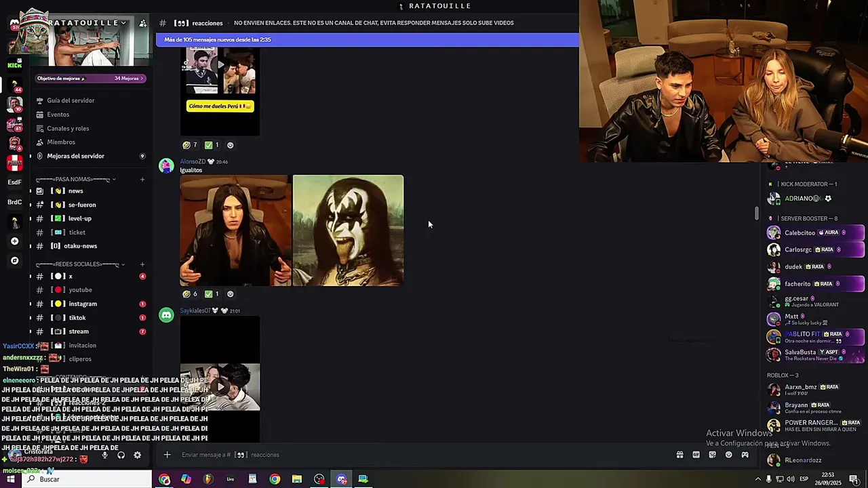The height and width of the screenshot is (488, 868).
Task: Go to the invitacion channel
Action: click(82, 346)
